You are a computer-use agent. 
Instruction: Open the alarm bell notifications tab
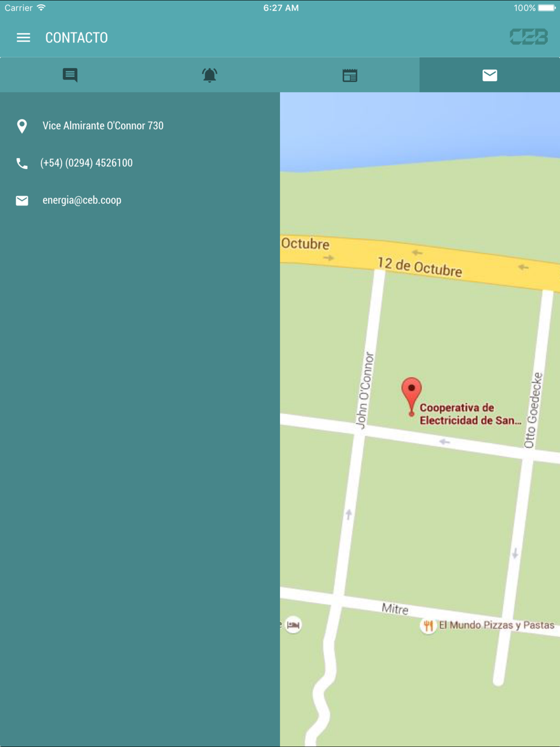click(209, 75)
